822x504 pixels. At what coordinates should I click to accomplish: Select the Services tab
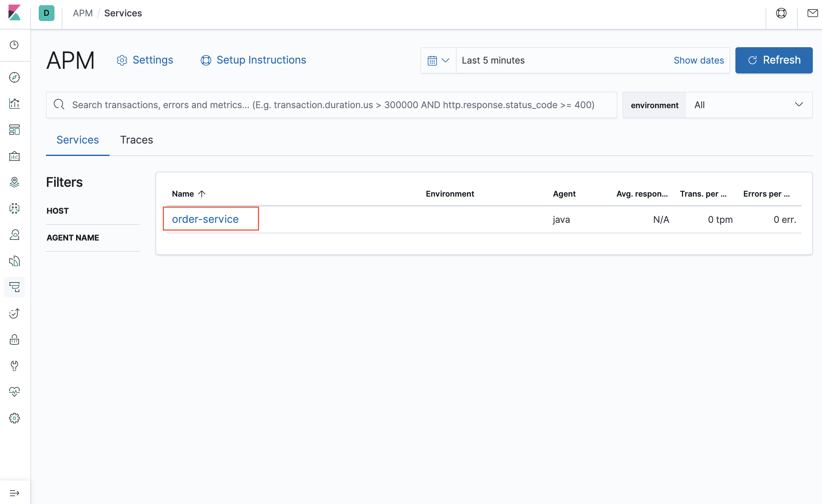click(x=77, y=140)
